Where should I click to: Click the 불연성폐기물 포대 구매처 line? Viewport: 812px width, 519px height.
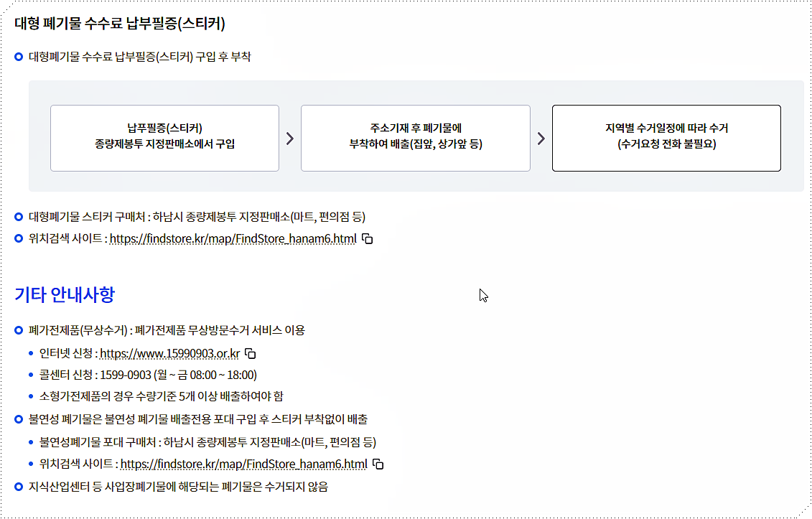pos(207,442)
